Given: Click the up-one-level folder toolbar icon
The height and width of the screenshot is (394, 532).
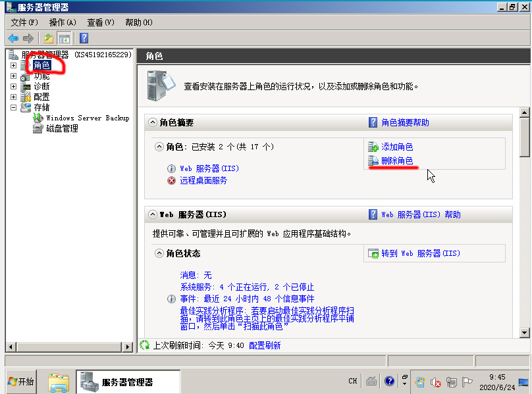Looking at the screenshot, I should tap(49, 38).
